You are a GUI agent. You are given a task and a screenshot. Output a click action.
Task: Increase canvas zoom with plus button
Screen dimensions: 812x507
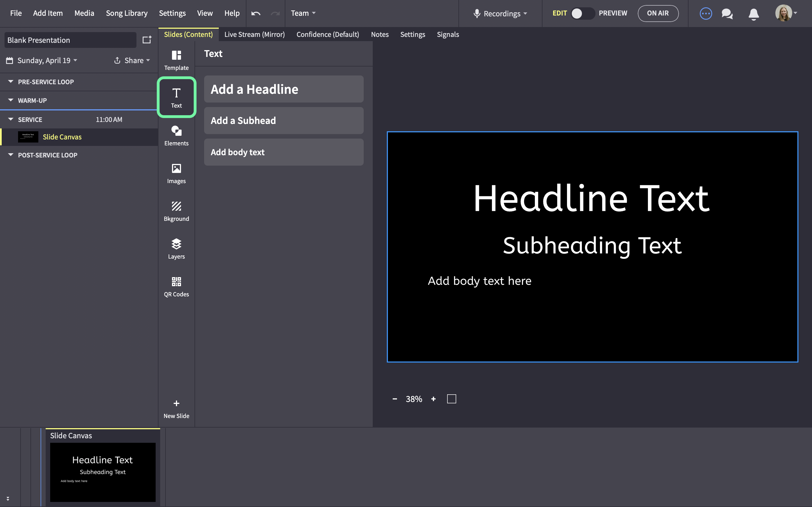[x=433, y=399]
